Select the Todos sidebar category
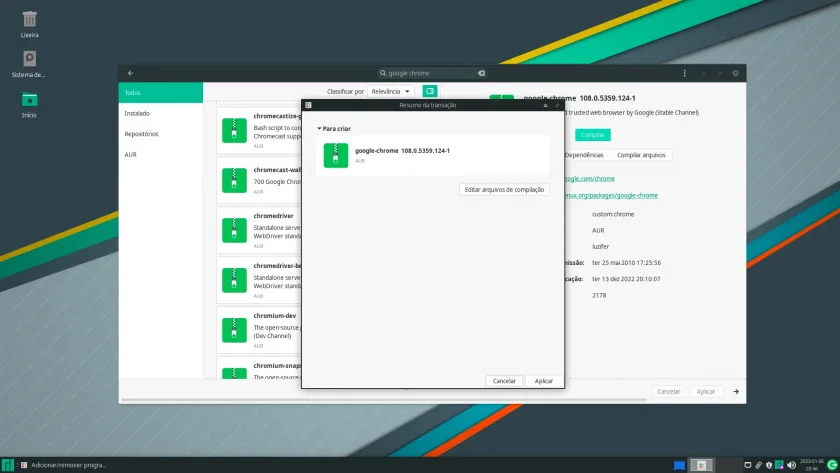Viewport: 840px width, 473px height. point(161,93)
